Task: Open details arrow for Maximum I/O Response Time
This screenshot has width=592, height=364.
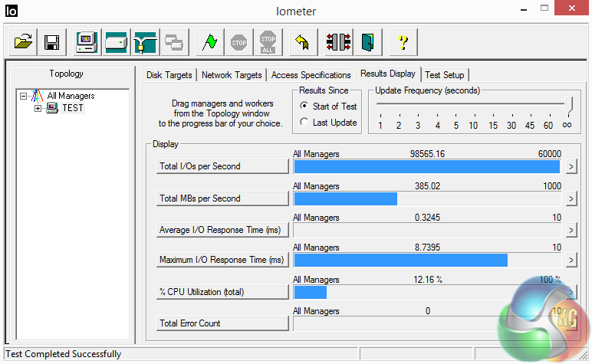Action: point(571,260)
